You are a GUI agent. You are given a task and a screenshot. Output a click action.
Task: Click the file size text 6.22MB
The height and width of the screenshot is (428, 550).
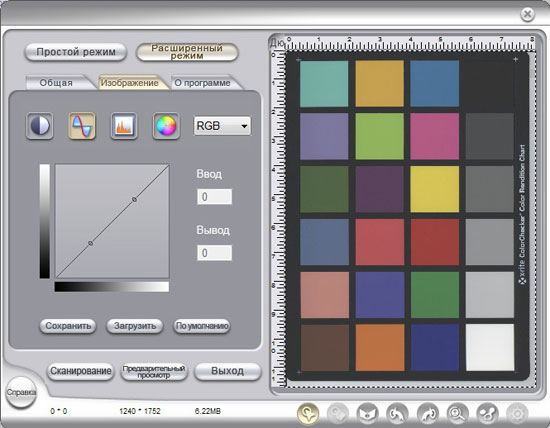coord(208,411)
